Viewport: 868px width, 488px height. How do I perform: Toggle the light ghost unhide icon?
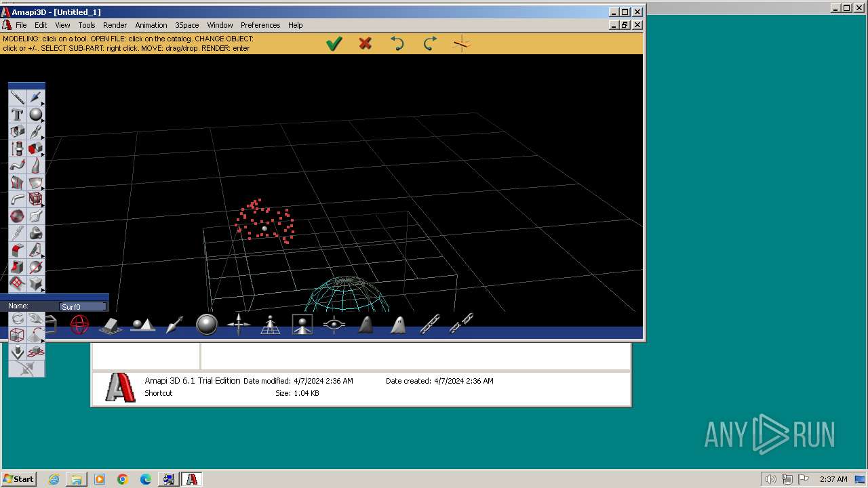click(398, 325)
